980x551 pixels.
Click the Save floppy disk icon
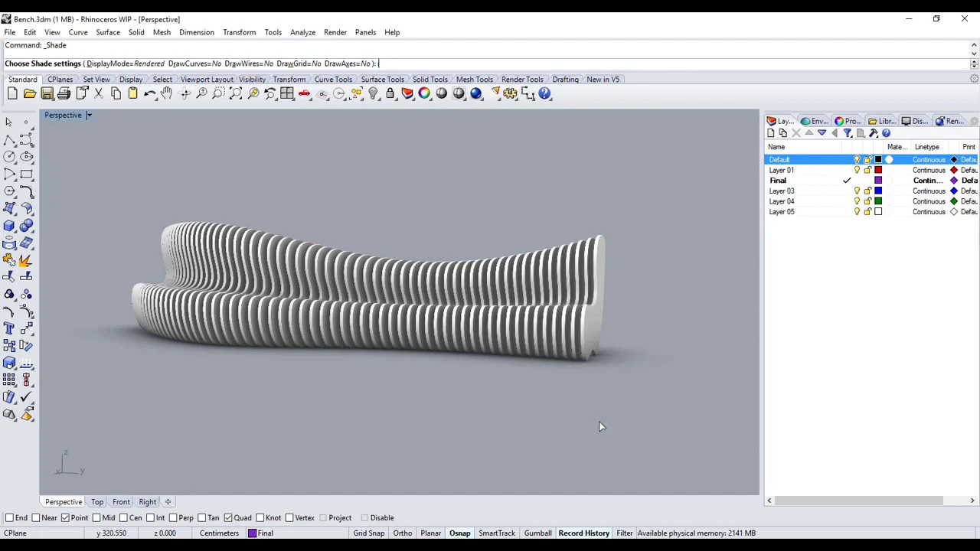(47, 93)
